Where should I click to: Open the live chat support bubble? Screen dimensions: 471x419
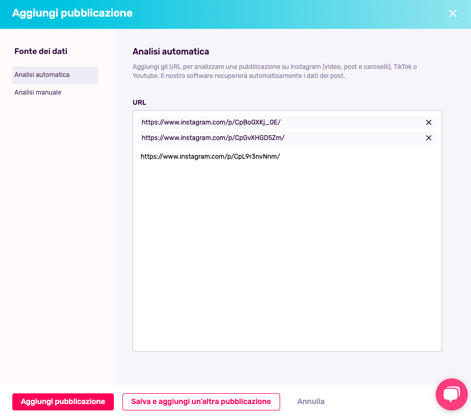452,394
